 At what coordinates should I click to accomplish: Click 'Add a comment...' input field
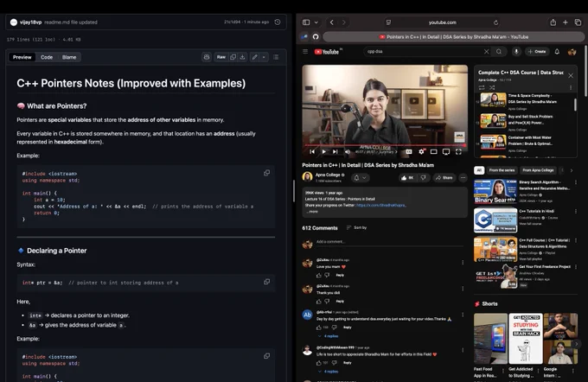[x=390, y=242]
